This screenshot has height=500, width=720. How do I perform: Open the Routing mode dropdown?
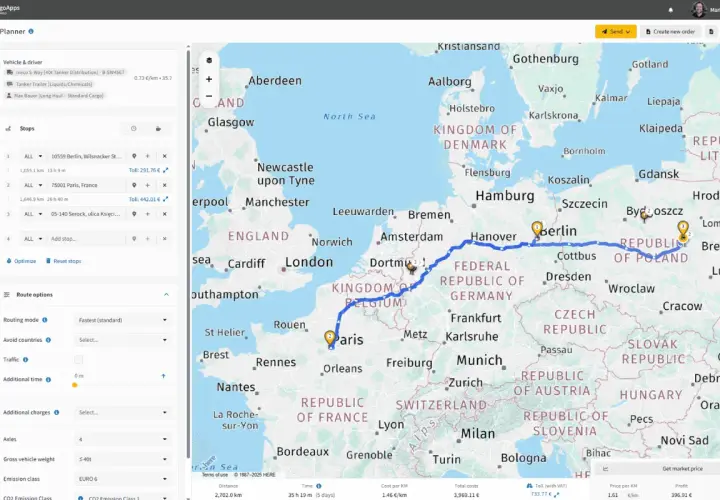click(123, 320)
